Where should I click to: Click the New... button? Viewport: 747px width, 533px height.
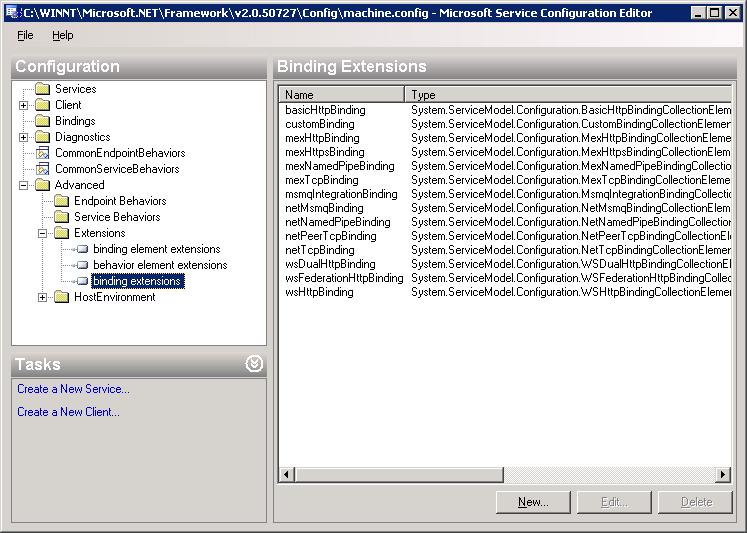coord(533,502)
